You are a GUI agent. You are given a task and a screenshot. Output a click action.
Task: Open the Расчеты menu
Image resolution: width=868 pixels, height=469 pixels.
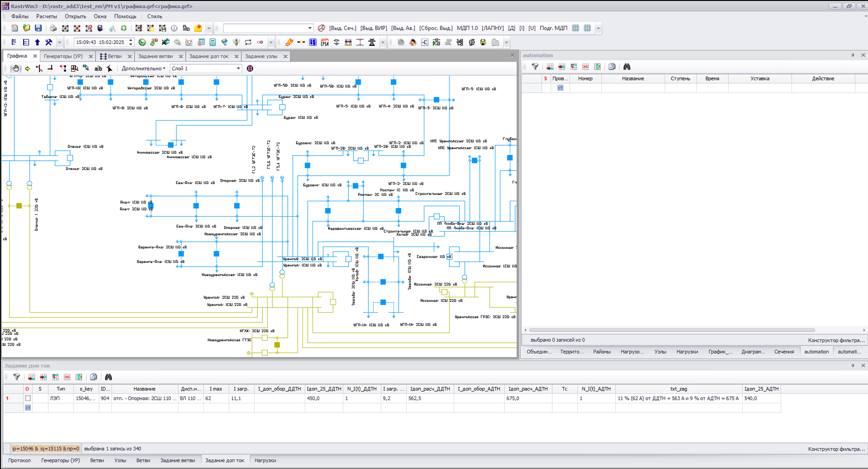[46, 16]
